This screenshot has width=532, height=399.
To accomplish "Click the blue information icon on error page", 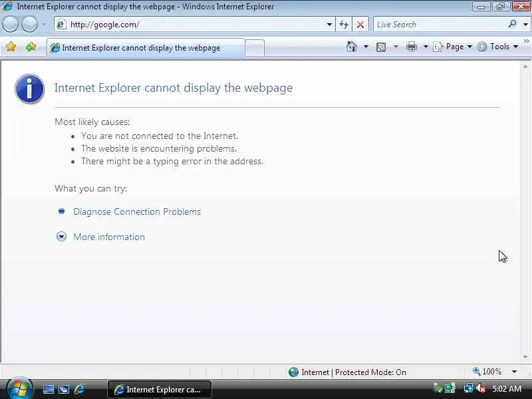I will click(x=29, y=88).
